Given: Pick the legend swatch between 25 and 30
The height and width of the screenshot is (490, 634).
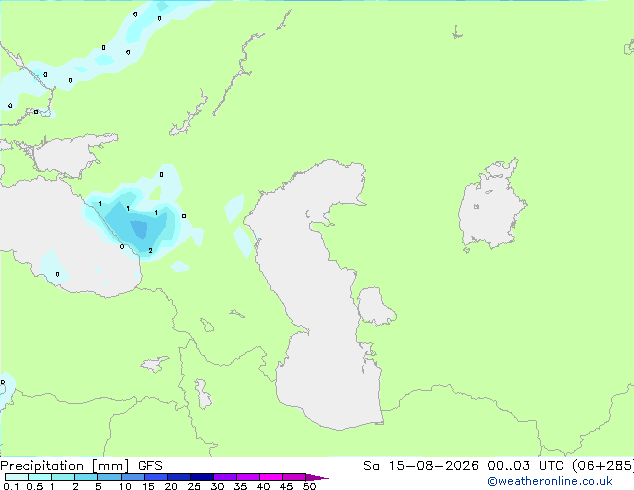Looking at the screenshot, I should [202, 477].
